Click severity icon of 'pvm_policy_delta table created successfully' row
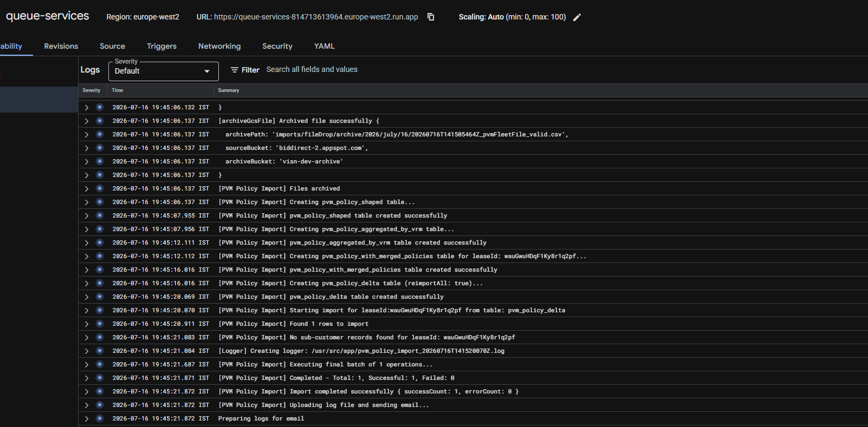The width and height of the screenshot is (868, 427). pyautogui.click(x=100, y=297)
